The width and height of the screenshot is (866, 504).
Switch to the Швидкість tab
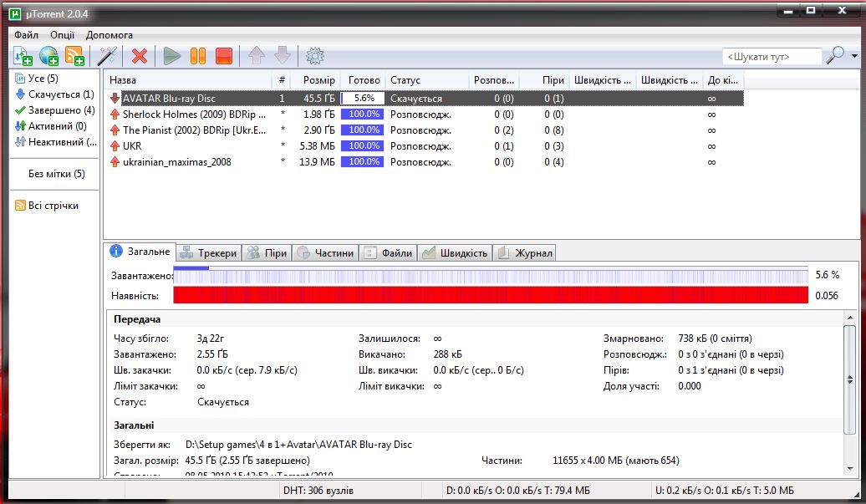click(455, 252)
